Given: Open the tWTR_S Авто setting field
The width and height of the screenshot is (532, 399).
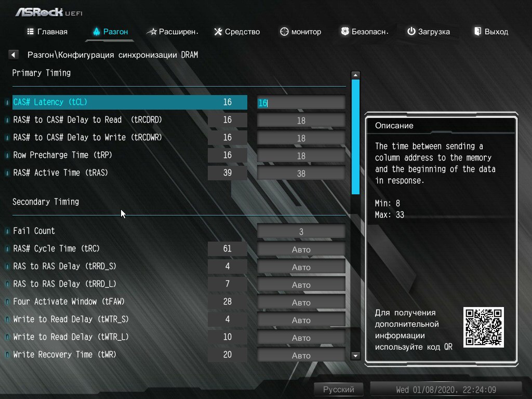Looking at the screenshot, I should point(301,320).
